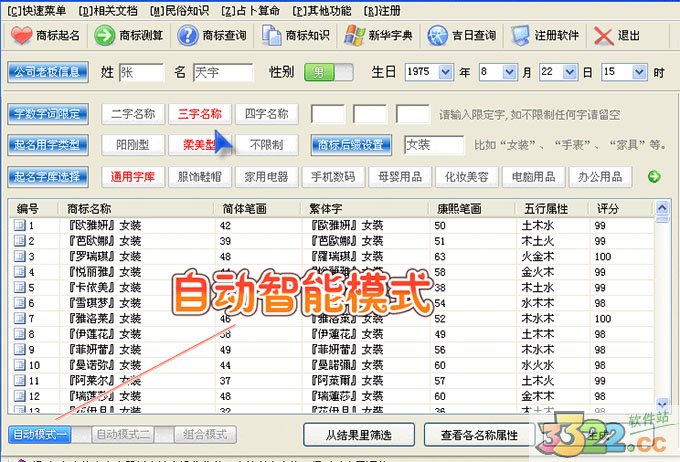Select 二字名称 option
The height and width of the screenshot is (462, 680).
pyautogui.click(x=133, y=114)
